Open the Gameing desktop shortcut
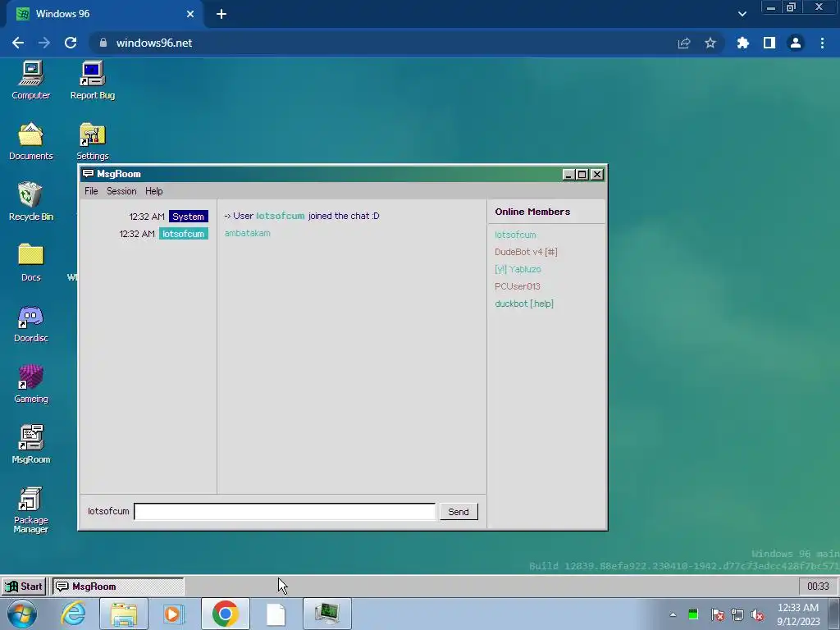Viewport: 840px width, 630px height. (x=31, y=384)
